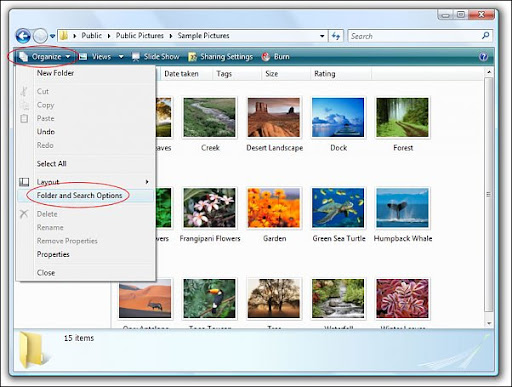This screenshot has width=512, height=387.
Task: Select the Green Sea Turtle thumbnail
Action: point(338,208)
